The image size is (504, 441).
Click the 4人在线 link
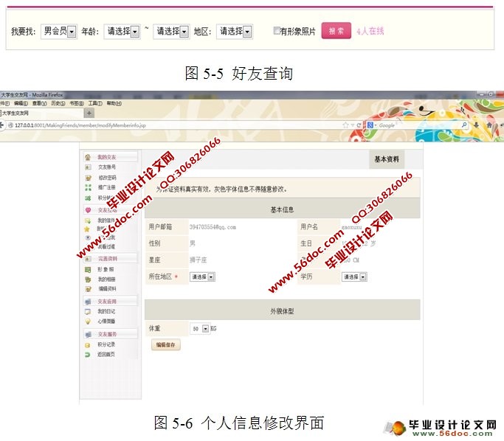pos(370,32)
